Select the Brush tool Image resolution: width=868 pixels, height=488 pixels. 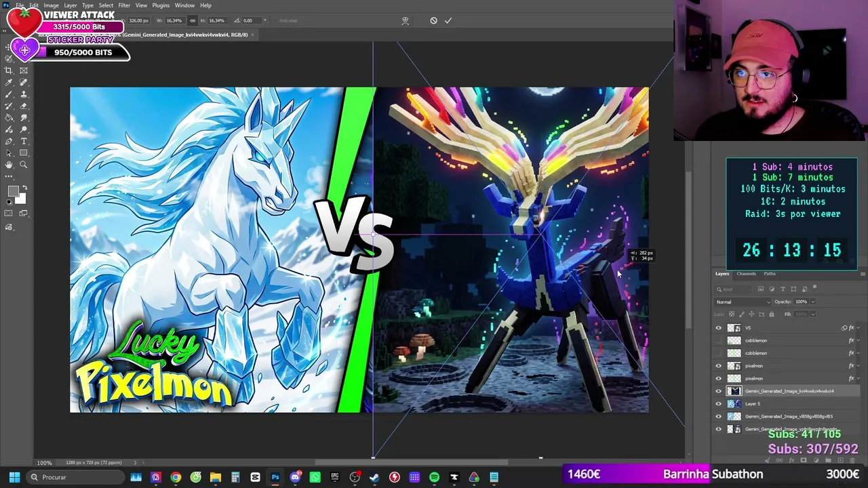tap(9, 94)
